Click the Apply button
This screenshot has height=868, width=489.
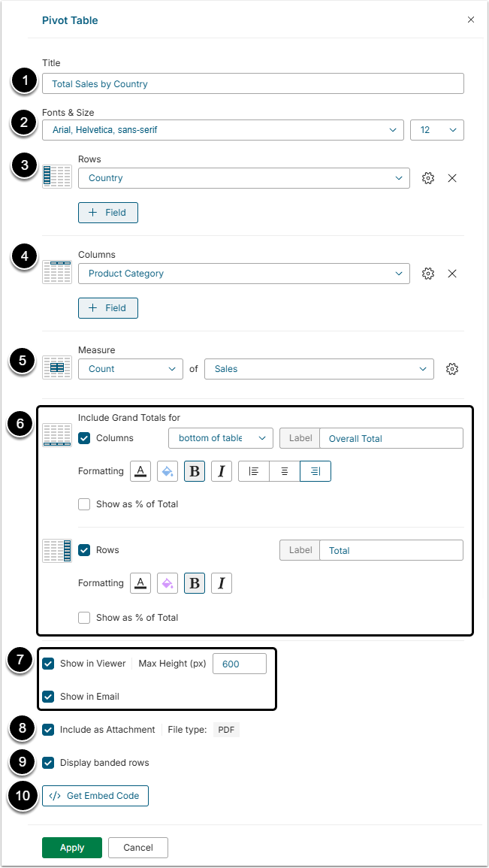click(72, 848)
